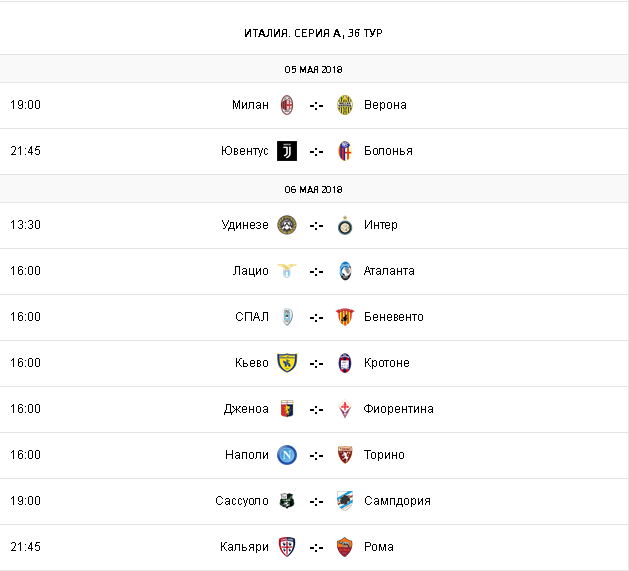
Task: Click the Fiorentina club crest icon
Action: coord(345,409)
